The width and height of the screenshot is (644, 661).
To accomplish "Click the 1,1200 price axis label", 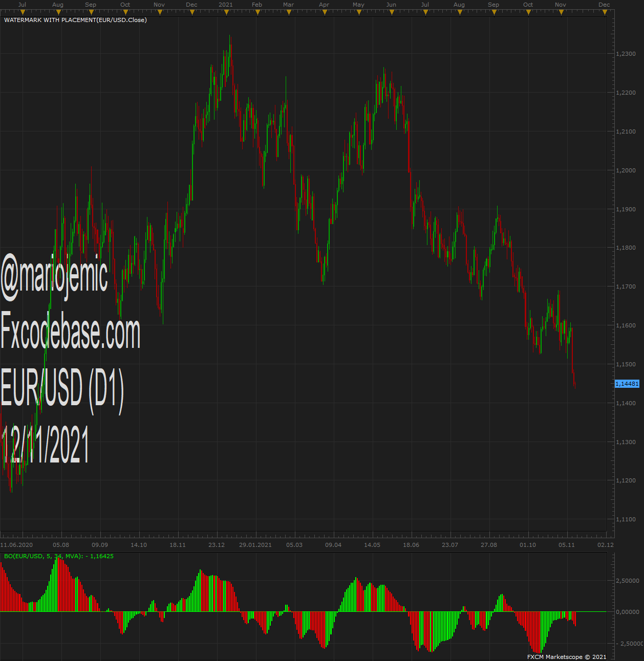I will coord(626,480).
